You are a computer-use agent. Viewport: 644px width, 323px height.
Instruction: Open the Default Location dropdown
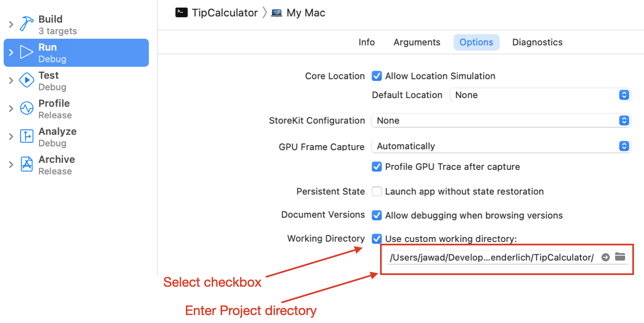(x=624, y=95)
